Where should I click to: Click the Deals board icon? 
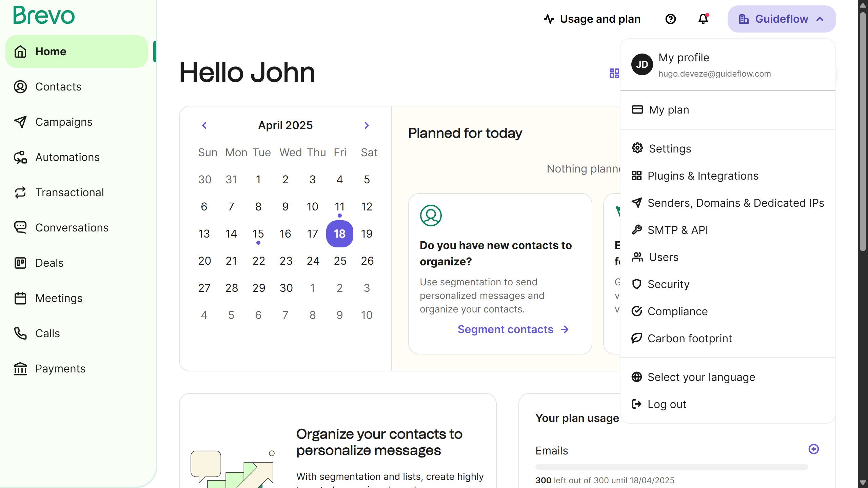20,263
